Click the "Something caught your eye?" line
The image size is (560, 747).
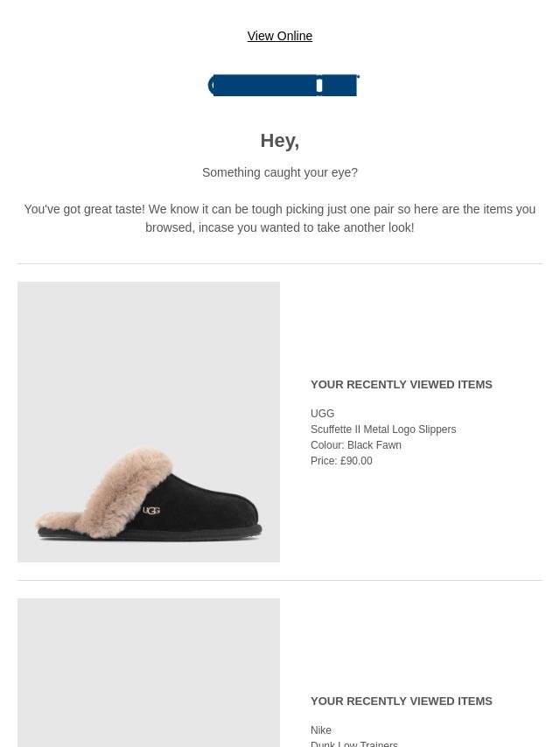pyautogui.click(x=280, y=172)
